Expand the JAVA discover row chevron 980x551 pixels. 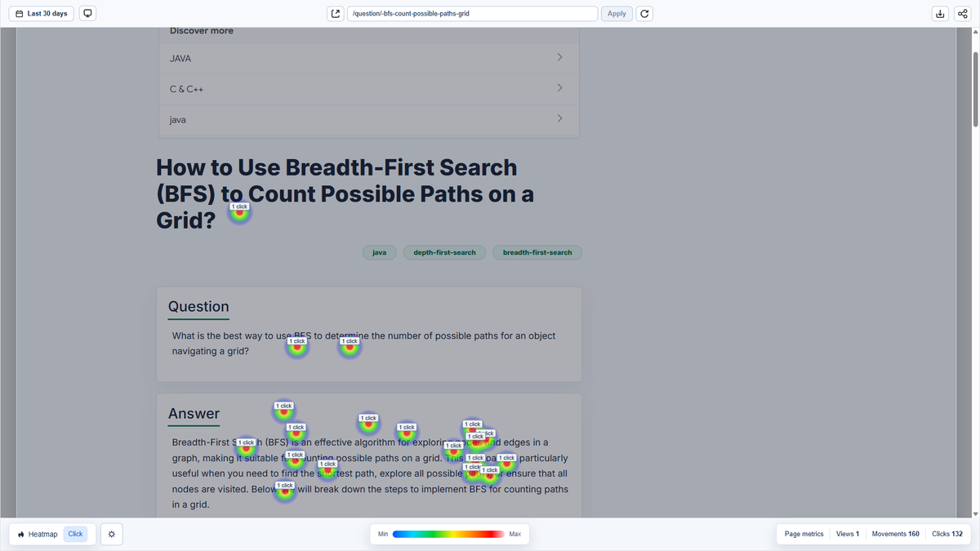click(x=559, y=57)
